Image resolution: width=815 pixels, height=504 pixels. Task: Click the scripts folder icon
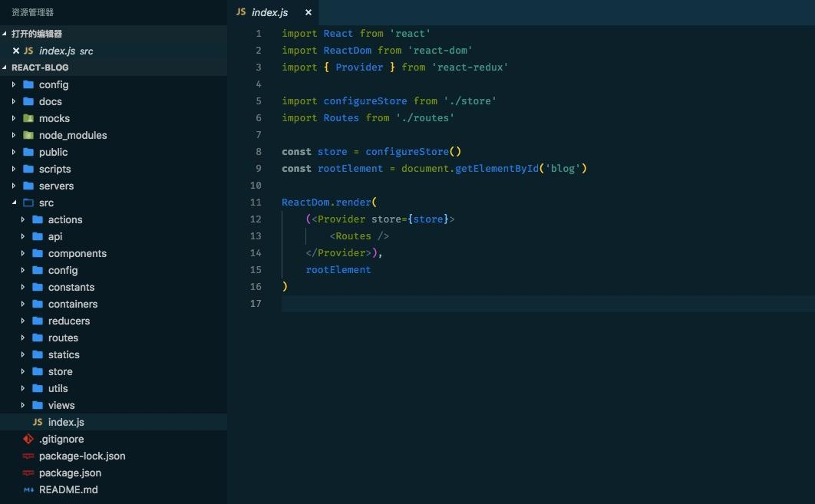tap(28, 169)
